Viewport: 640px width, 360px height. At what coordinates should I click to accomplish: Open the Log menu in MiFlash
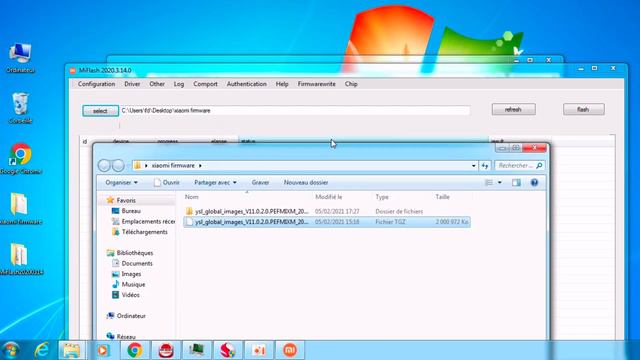tap(179, 84)
